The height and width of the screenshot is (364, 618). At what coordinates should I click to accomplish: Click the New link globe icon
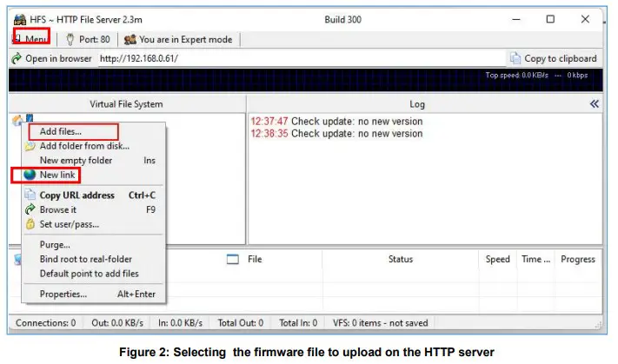point(30,175)
